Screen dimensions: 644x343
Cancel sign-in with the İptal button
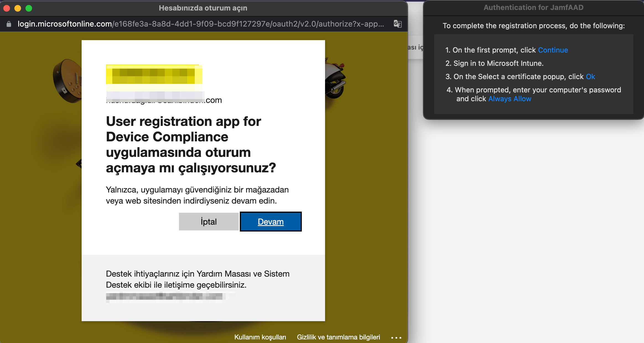click(x=209, y=222)
